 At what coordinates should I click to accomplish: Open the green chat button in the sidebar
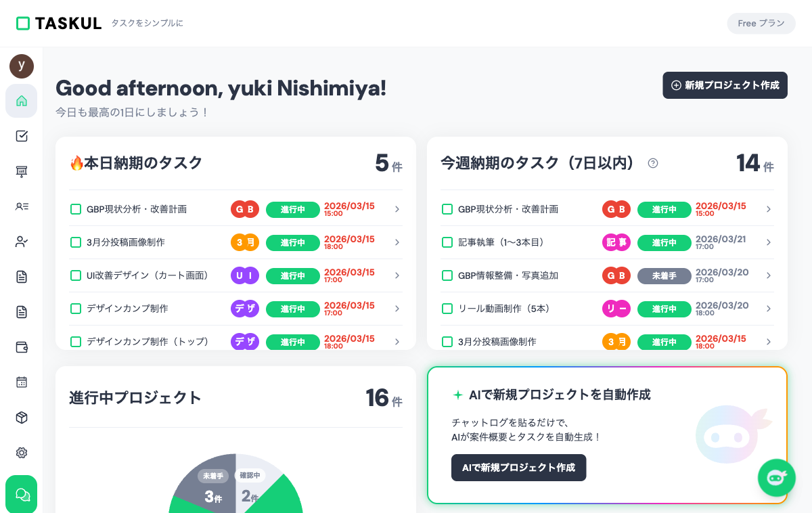(22, 495)
